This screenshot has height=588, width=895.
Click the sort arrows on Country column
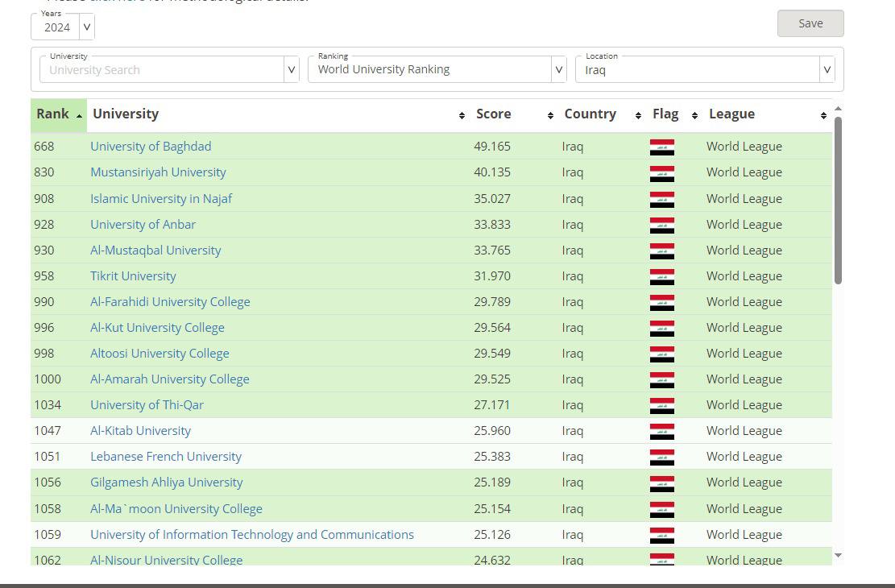(x=638, y=115)
